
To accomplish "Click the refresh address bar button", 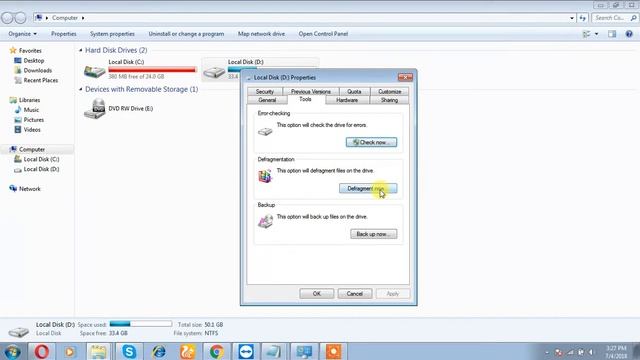I will (582, 18).
